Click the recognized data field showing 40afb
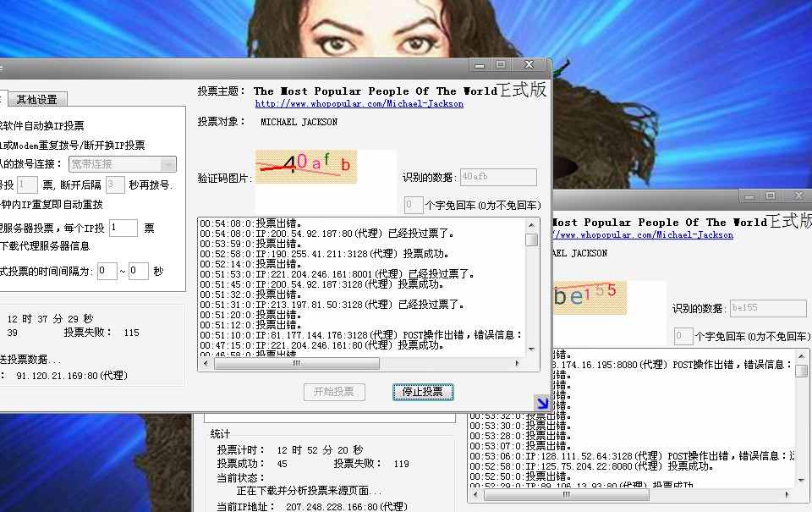The height and width of the screenshot is (512, 812). pos(498,177)
